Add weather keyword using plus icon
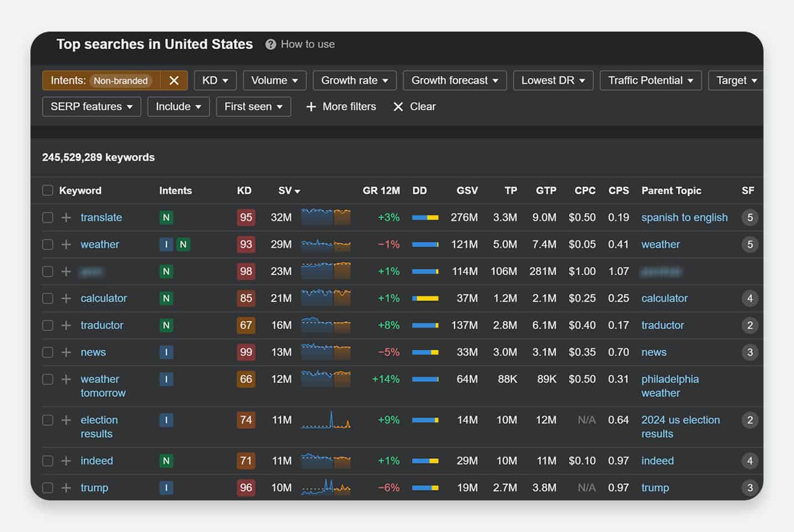Image resolution: width=794 pixels, height=532 pixels. pos(66,244)
